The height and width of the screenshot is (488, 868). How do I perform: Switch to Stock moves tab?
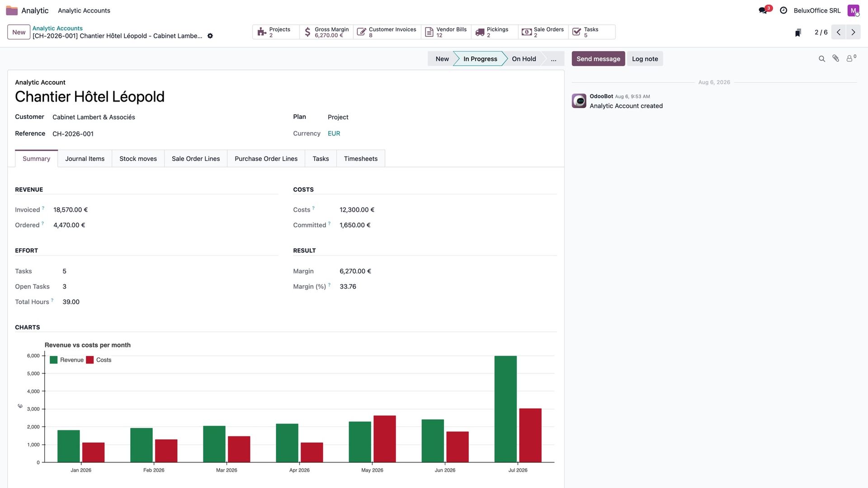[x=138, y=159]
